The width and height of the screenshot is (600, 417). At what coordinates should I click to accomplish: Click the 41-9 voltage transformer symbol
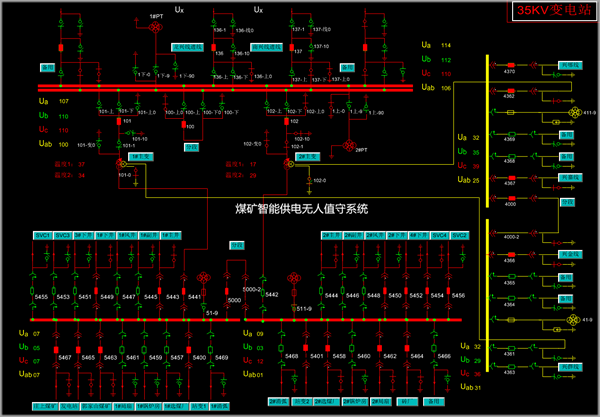[573, 320]
